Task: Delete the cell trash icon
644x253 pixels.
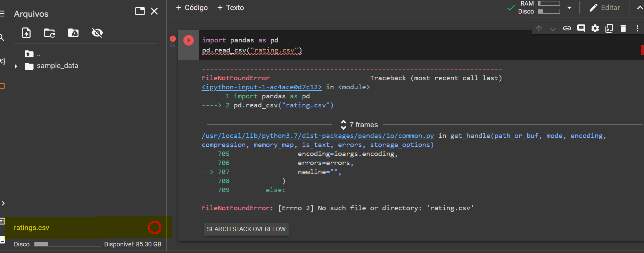Action: 624,28
